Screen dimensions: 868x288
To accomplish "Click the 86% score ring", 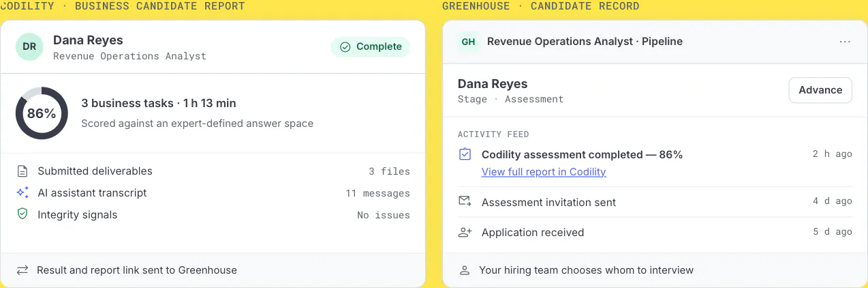I will coord(42,113).
